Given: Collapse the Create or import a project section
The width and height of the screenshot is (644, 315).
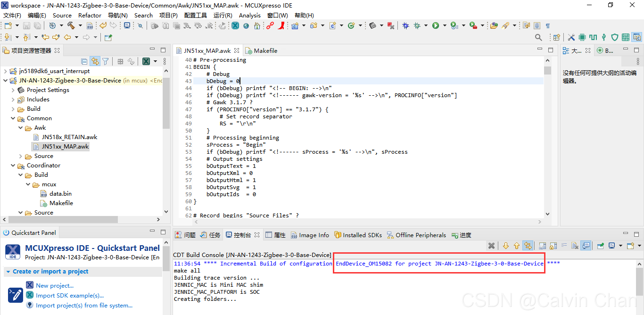Looking at the screenshot, I should pyautogui.click(x=8, y=272).
